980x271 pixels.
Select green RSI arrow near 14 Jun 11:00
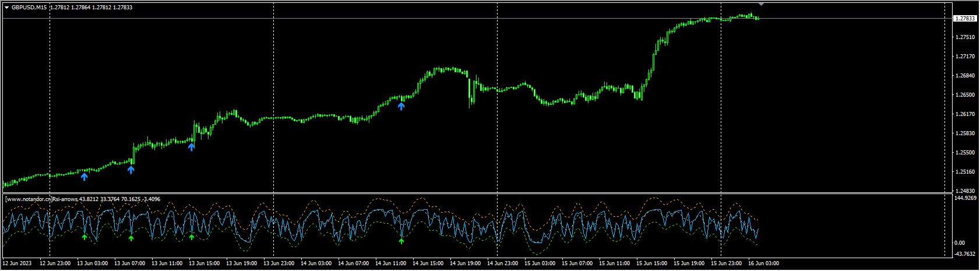401,240
